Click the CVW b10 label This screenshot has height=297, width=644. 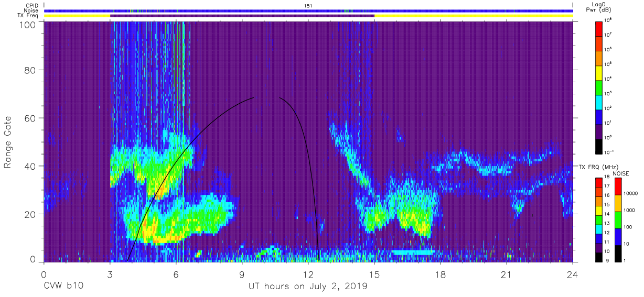click(64, 286)
